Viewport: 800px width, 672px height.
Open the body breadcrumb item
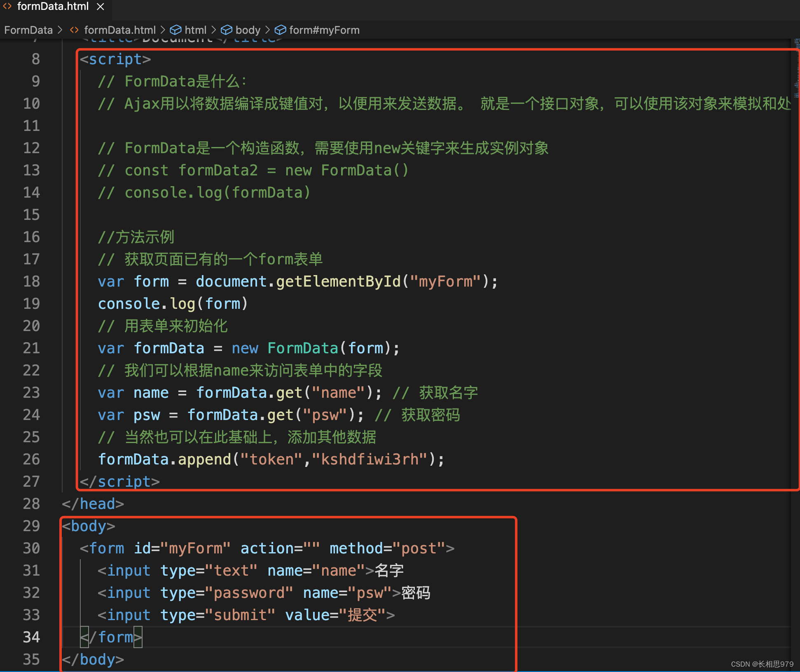pyautogui.click(x=248, y=30)
